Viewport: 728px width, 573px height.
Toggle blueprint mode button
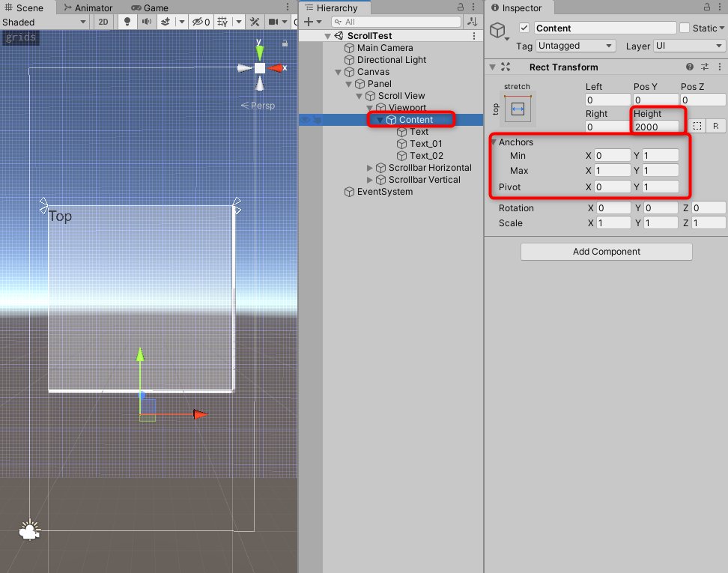pos(697,126)
